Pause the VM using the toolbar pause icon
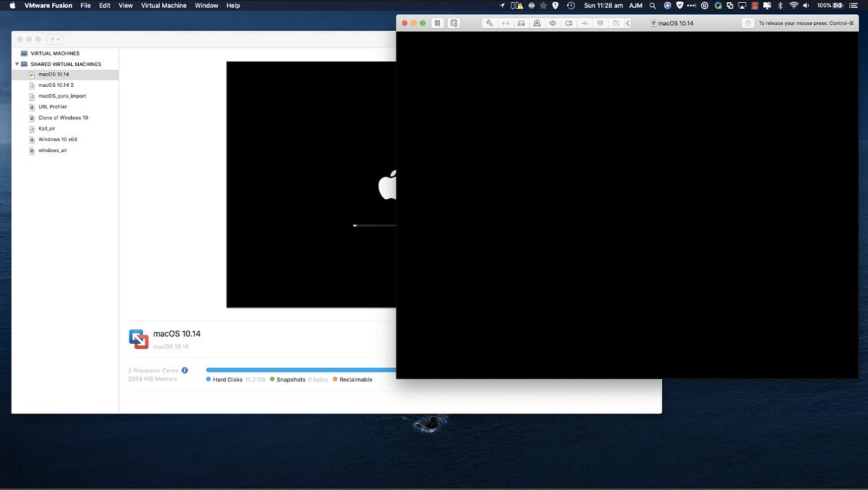Viewport: 868px width, 490px height. pyautogui.click(x=438, y=23)
